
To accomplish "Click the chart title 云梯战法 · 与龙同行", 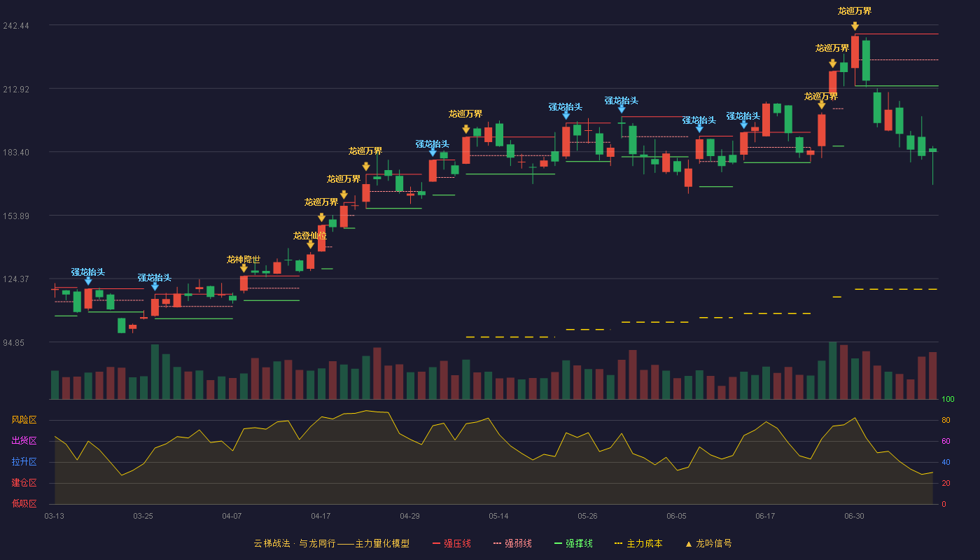I will tap(295, 543).
